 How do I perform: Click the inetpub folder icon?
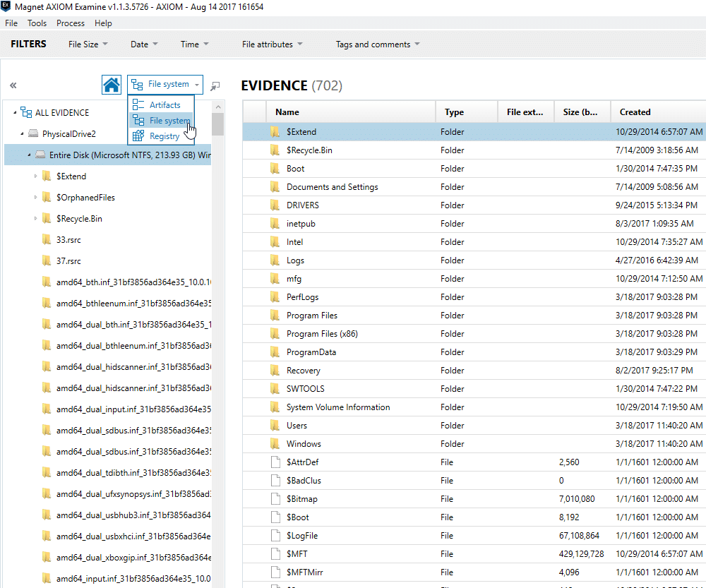coord(275,224)
